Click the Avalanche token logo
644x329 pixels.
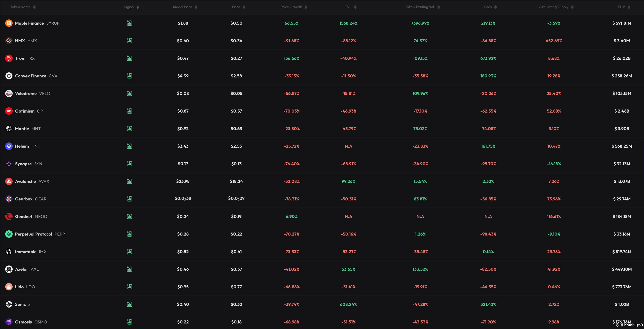coord(9,181)
